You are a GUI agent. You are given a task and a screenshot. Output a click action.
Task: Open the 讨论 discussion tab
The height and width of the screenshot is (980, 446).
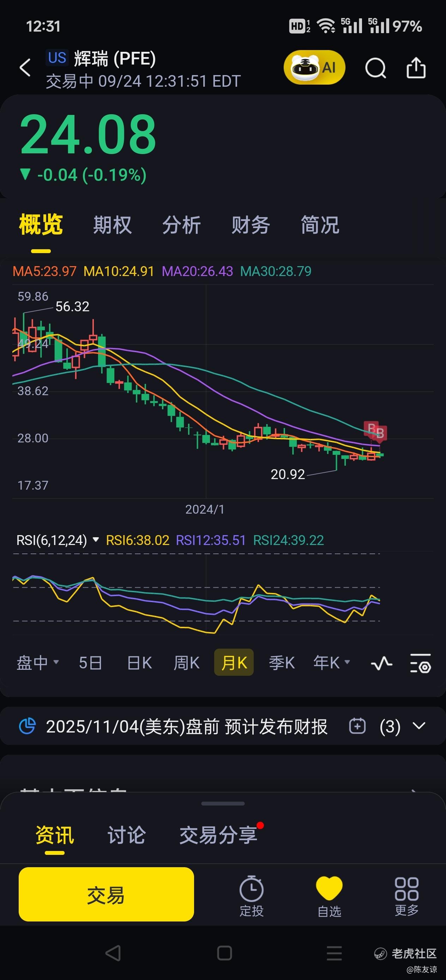click(126, 835)
